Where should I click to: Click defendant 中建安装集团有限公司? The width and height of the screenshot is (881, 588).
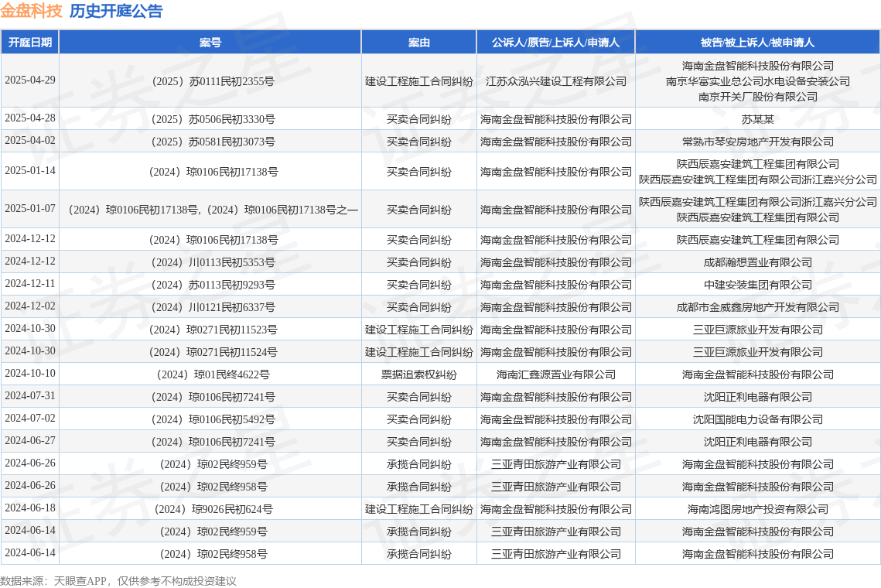coord(757,285)
